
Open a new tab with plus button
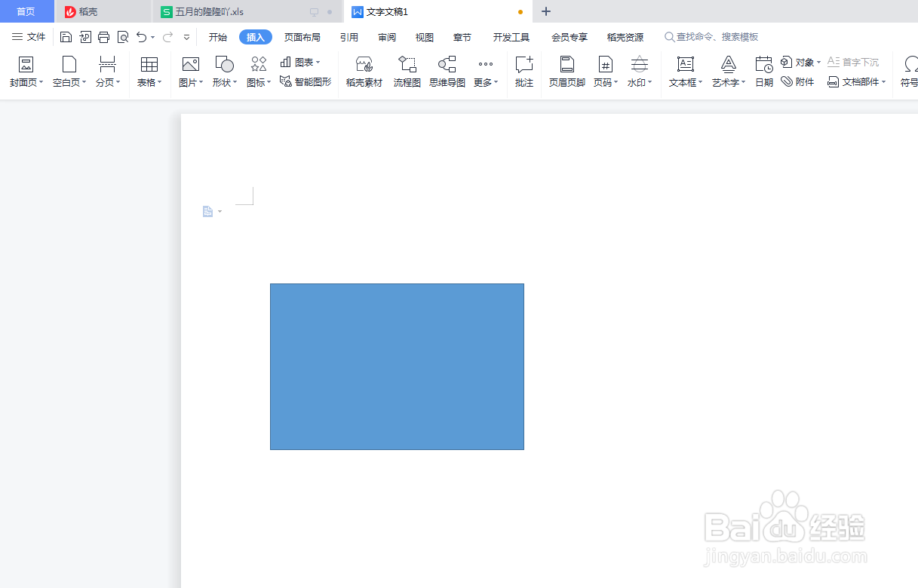547,11
